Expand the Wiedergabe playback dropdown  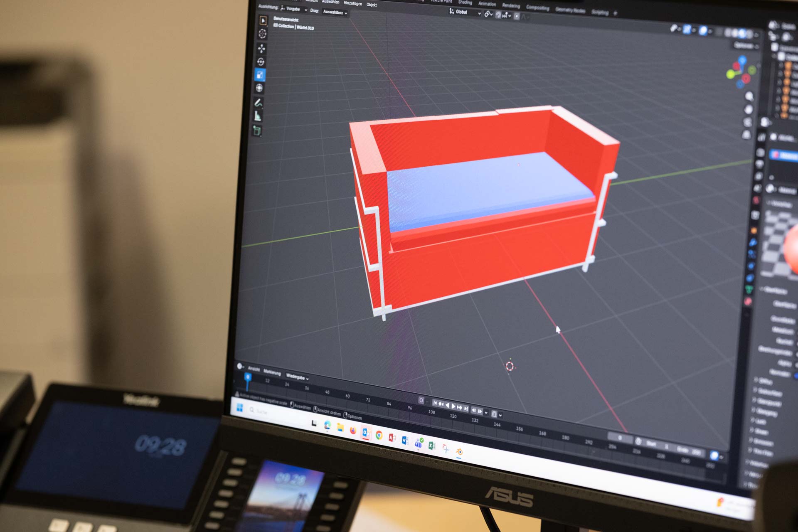click(x=297, y=377)
